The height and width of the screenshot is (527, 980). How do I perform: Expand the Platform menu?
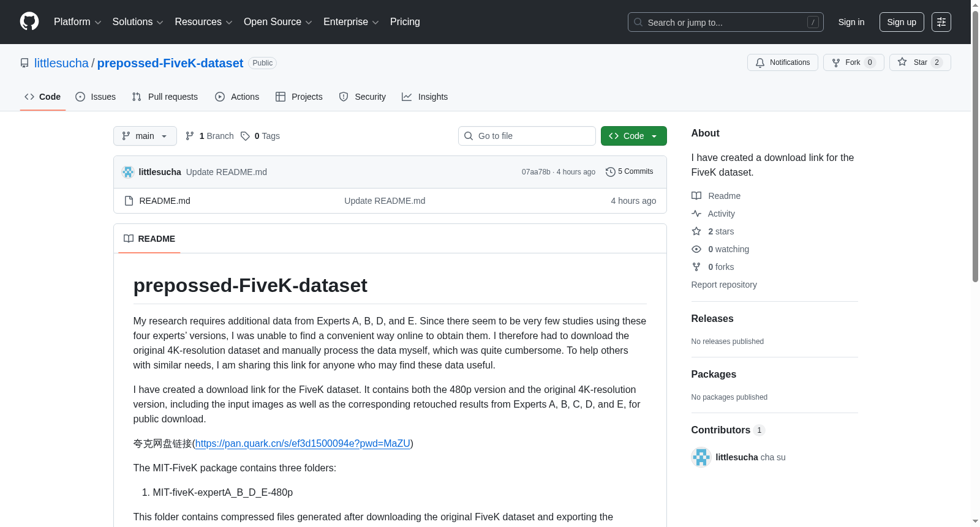[77, 22]
